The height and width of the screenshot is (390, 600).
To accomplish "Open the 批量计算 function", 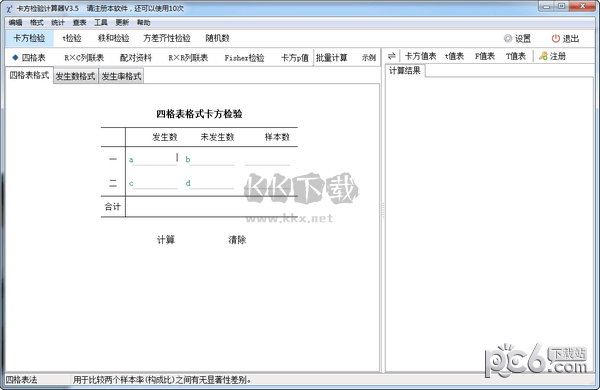I will [331, 58].
